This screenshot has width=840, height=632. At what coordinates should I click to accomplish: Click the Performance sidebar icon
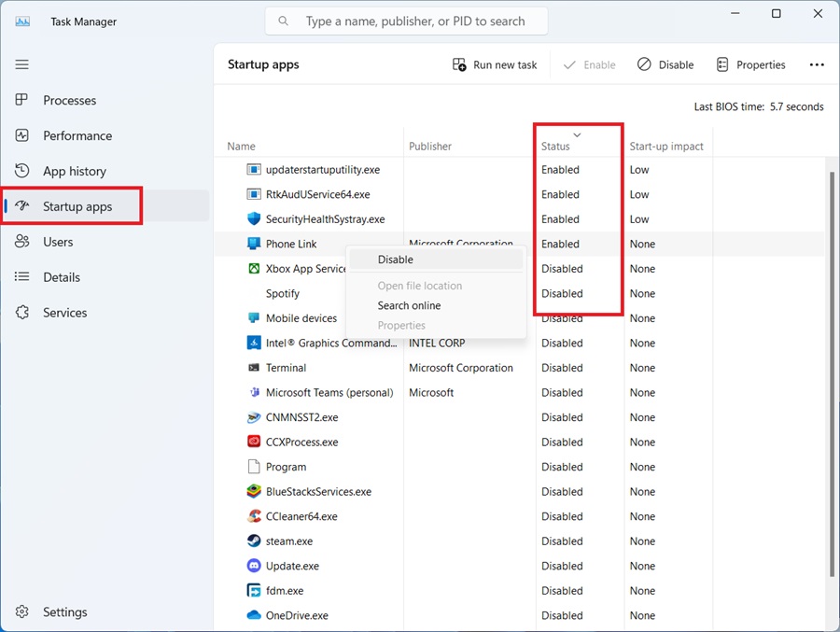pos(22,135)
